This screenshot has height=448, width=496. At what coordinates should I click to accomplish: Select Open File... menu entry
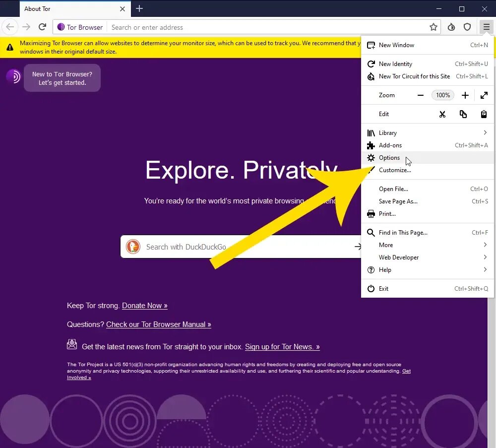[428, 189]
